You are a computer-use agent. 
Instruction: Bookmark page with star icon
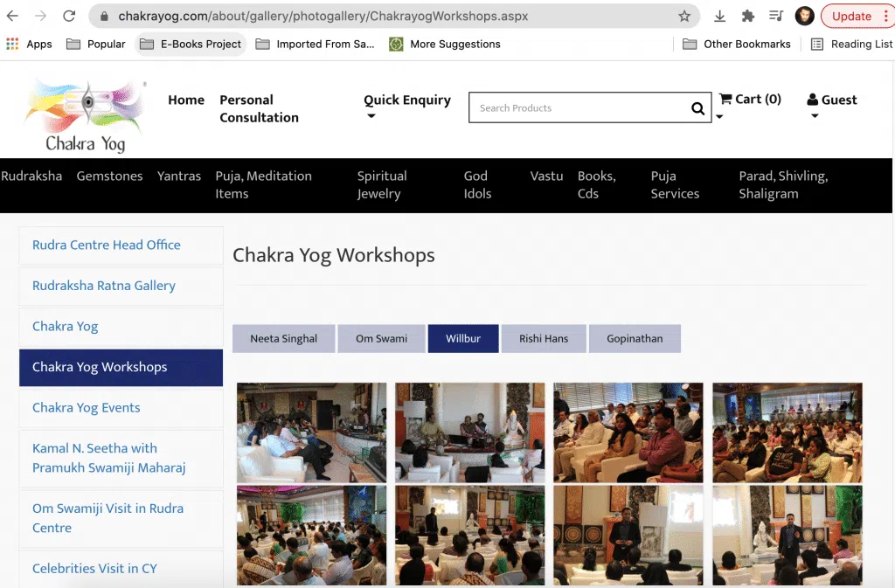(684, 16)
